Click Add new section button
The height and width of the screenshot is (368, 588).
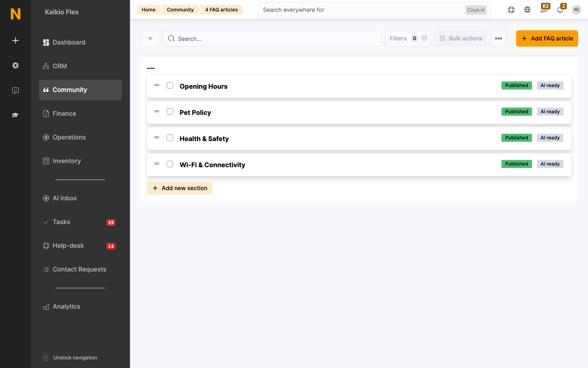pyautogui.click(x=180, y=188)
